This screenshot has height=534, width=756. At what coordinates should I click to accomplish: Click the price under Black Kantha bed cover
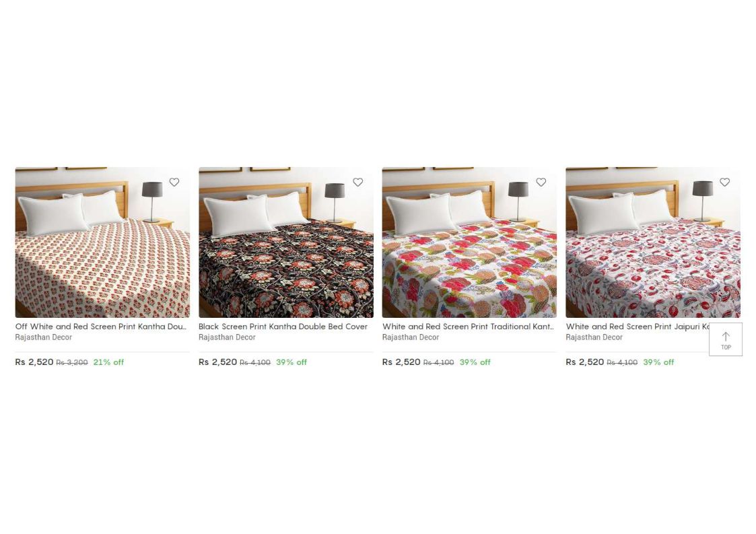click(x=218, y=362)
